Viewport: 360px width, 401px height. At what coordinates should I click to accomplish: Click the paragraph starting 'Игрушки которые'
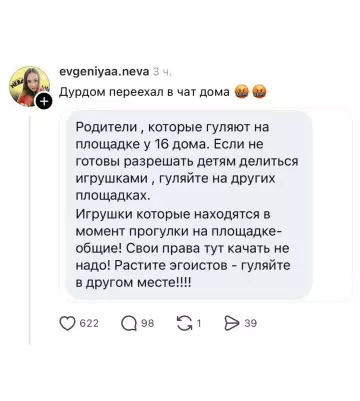tap(183, 248)
